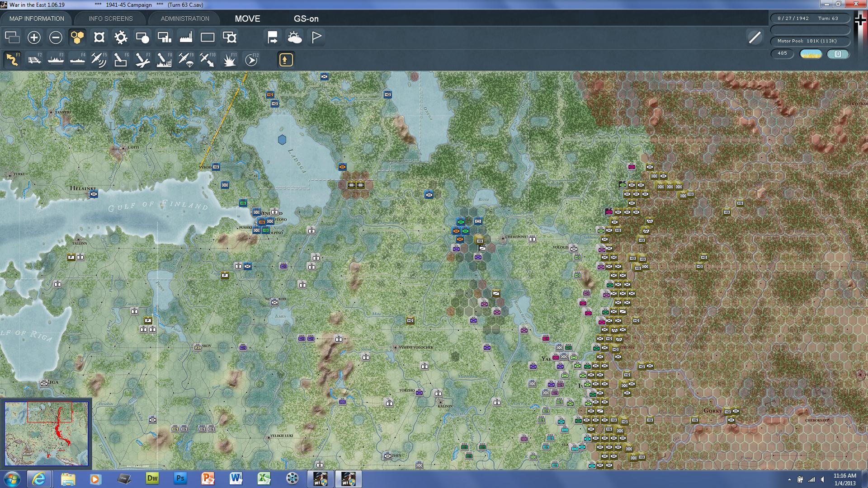Viewport: 868px width, 488px height.
Task: Click the Motor Pool 181K readout
Action: [810, 41]
